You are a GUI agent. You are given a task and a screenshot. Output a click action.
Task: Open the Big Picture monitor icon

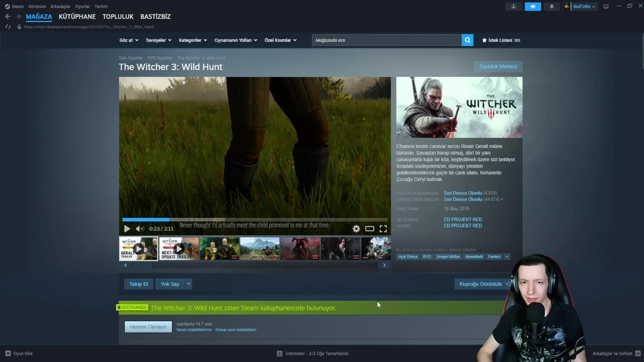[606, 7]
